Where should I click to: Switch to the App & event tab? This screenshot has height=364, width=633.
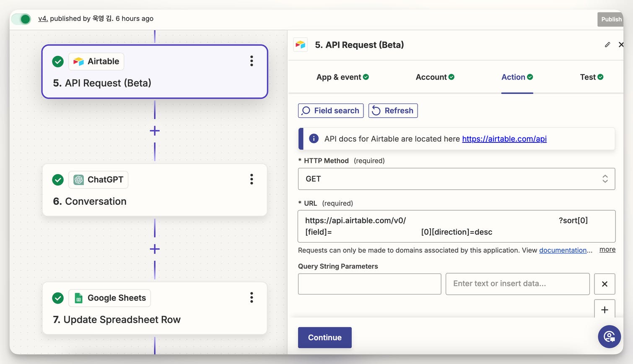pyautogui.click(x=342, y=77)
